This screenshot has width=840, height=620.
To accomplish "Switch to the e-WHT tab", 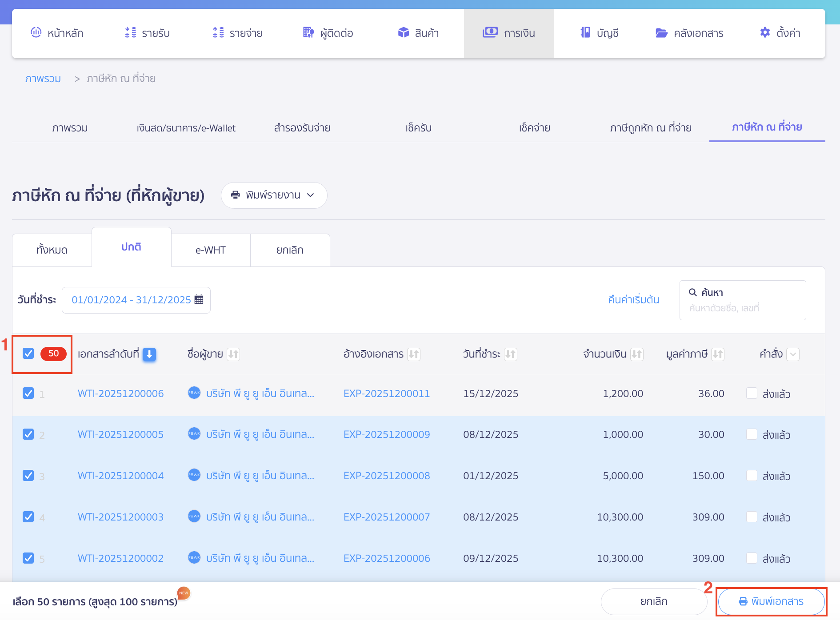I will coord(211,250).
